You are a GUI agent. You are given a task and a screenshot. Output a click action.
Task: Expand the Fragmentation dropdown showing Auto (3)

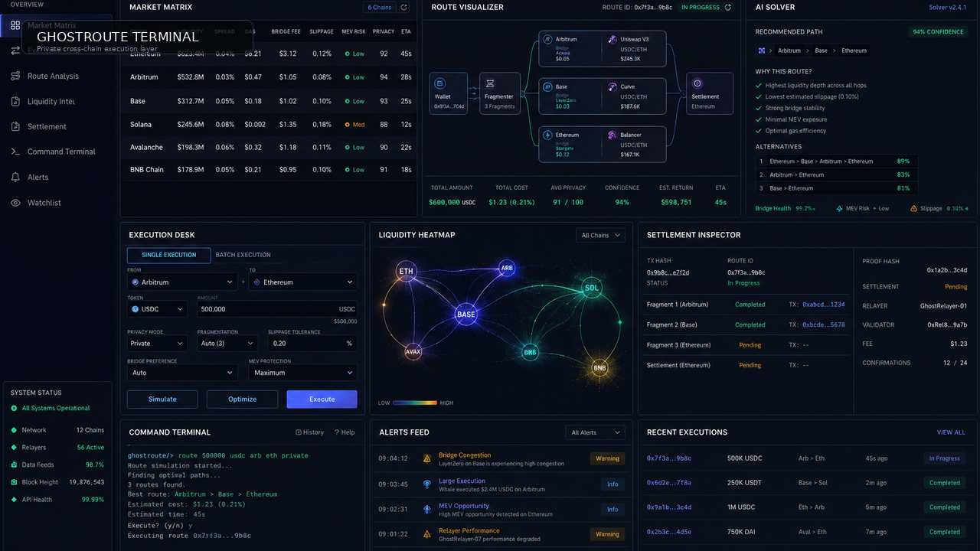tap(228, 344)
